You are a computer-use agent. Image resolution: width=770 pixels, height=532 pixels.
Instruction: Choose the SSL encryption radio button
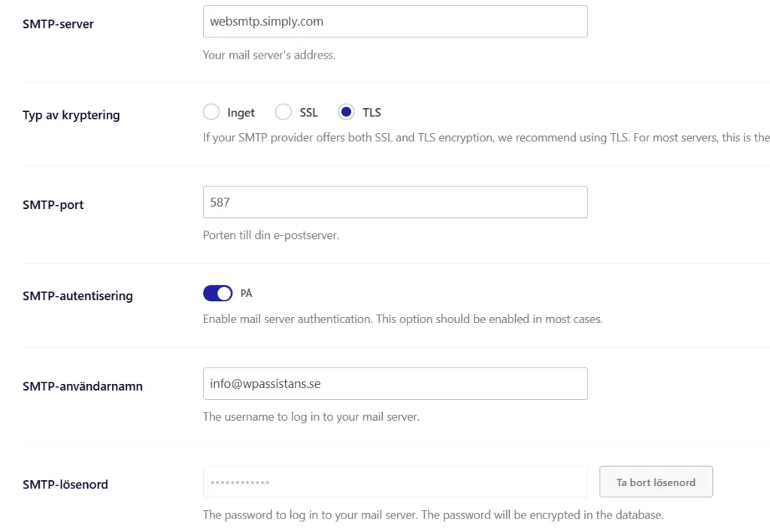coord(283,112)
